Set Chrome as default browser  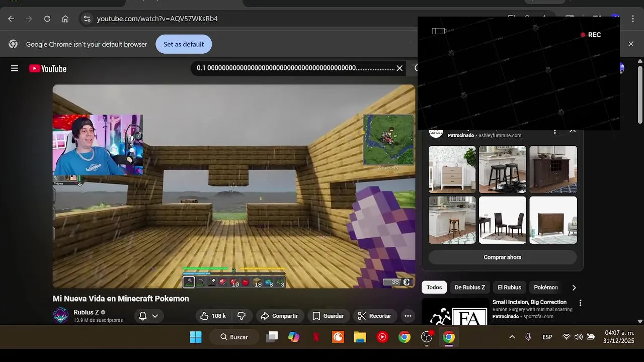coord(184,44)
